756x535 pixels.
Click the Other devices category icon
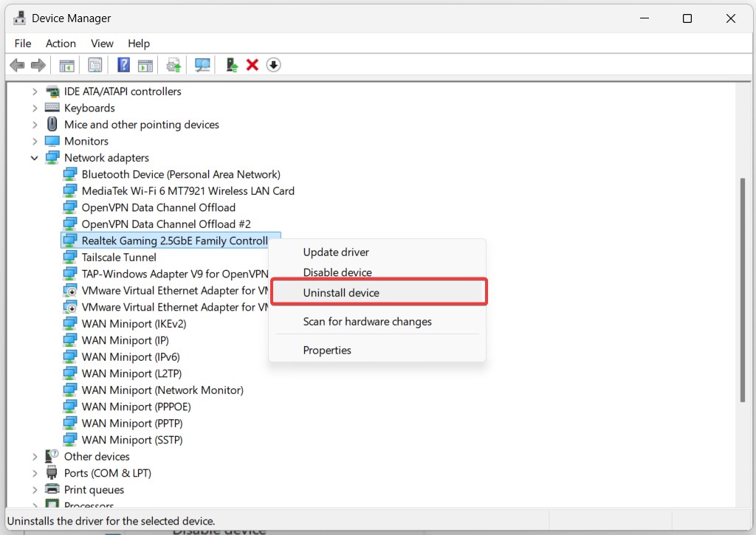click(x=52, y=456)
